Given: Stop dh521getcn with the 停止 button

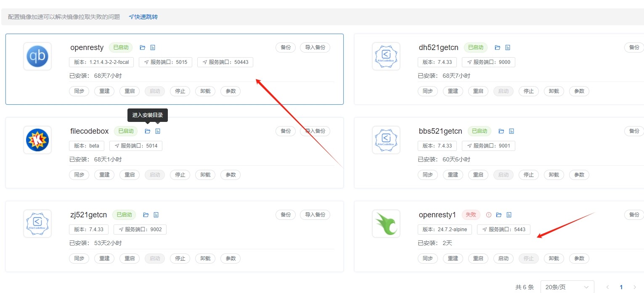Looking at the screenshot, I should click(x=529, y=91).
